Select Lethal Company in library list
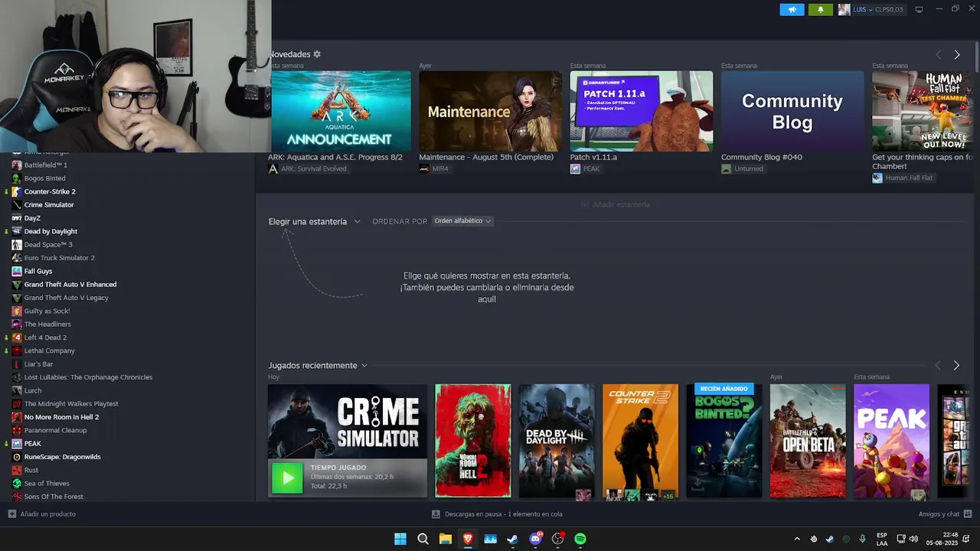The width and height of the screenshot is (980, 551). pyautogui.click(x=49, y=350)
